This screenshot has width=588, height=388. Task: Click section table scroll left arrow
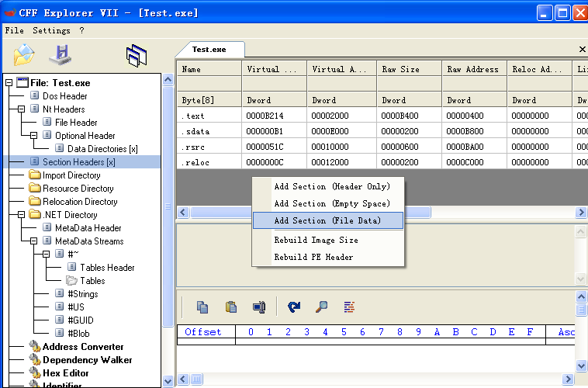[x=182, y=213]
